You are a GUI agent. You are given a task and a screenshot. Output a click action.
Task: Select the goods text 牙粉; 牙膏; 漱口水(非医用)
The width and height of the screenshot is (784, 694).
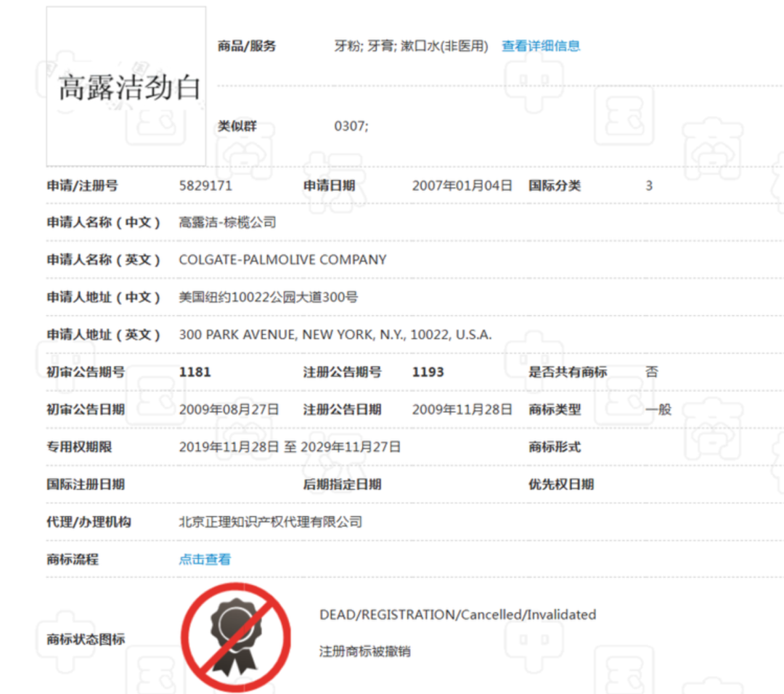click(411, 46)
